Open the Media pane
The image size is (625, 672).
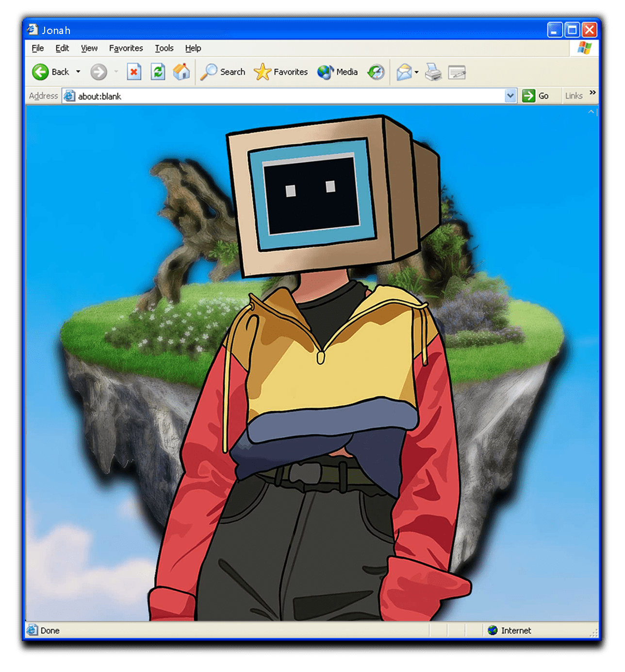(337, 72)
